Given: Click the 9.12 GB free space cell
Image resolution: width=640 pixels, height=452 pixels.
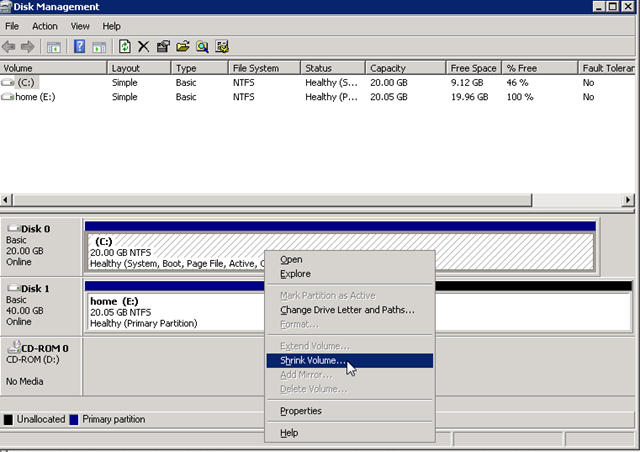Looking at the screenshot, I should 467,82.
